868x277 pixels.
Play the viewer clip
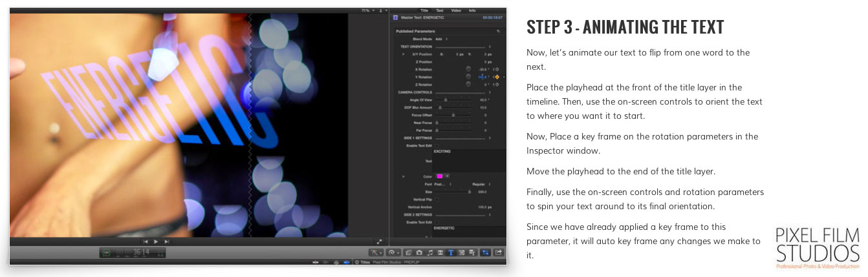point(156,241)
